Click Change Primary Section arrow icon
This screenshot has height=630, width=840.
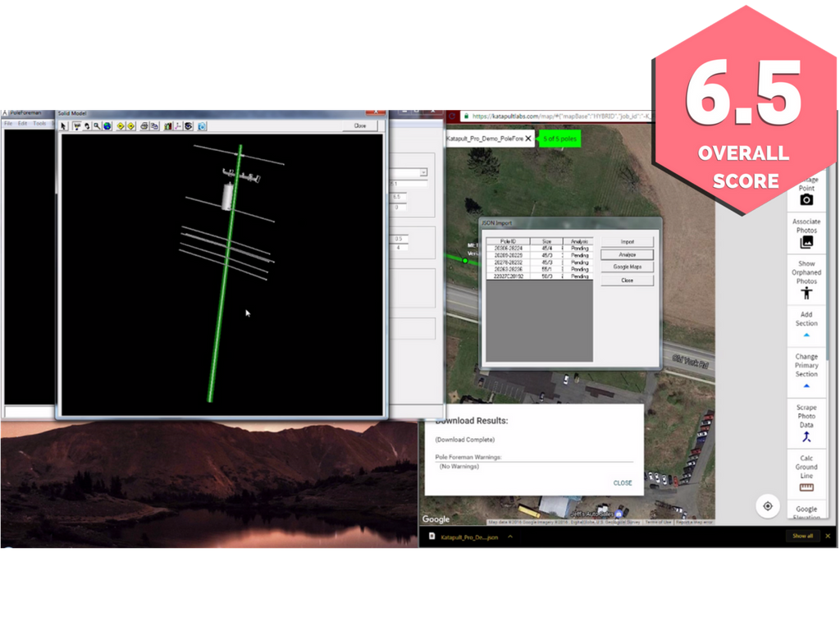[806, 386]
